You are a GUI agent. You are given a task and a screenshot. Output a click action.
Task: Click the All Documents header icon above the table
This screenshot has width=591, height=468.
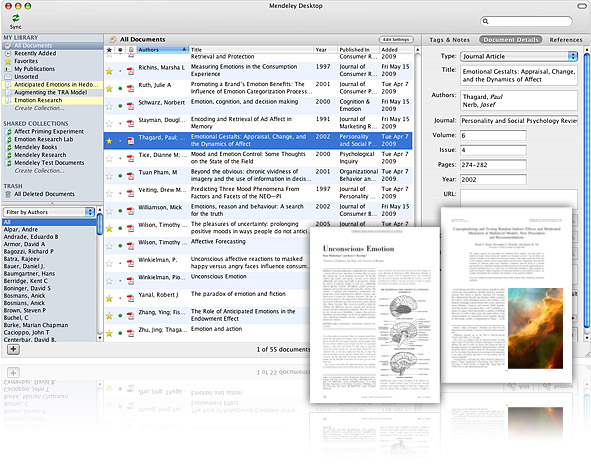click(x=112, y=39)
